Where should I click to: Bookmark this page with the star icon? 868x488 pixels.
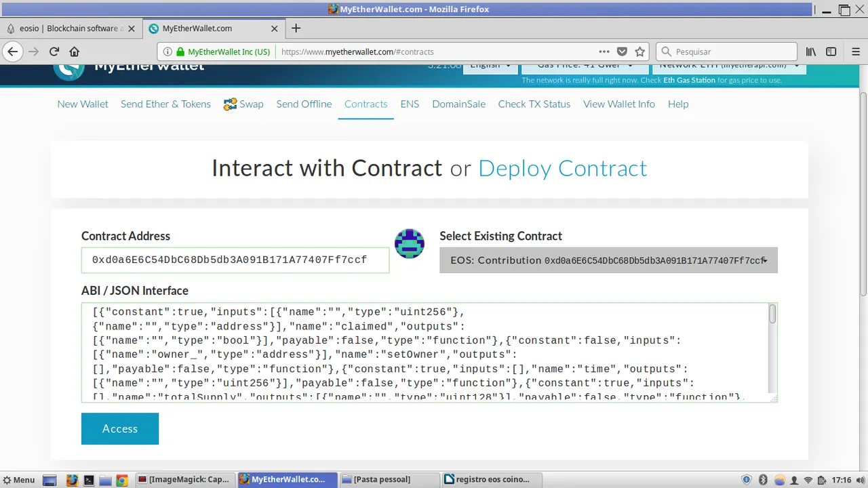tap(640, 52)
